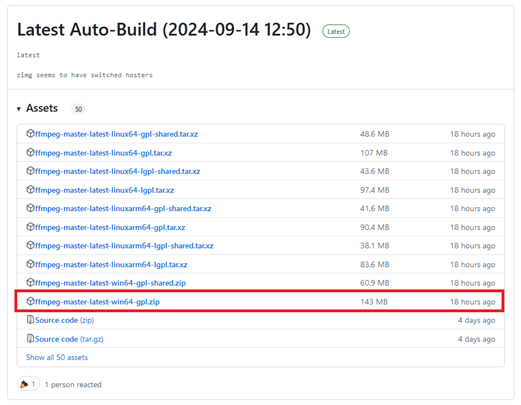Viewport: 521px width, 405px height.
Task: Click 'zimg seems to have switched hosters' text
Action: click(85, 75)
